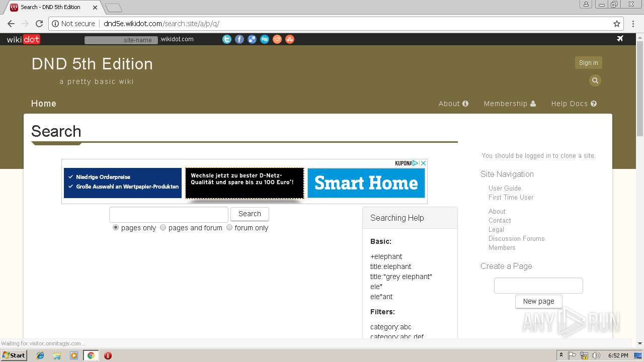Close the ad with the X icon

click(x=424, y=163)
